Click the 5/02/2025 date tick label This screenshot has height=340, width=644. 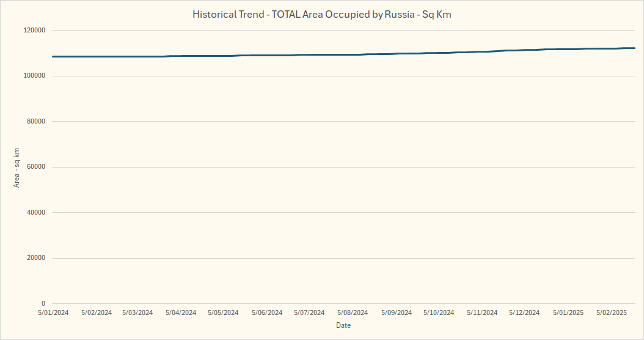coord(612,312)
